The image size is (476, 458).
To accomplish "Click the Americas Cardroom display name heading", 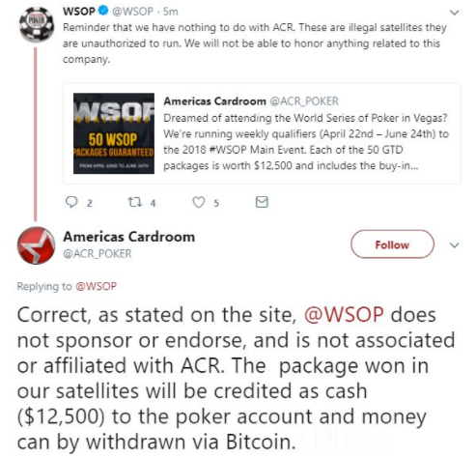I will 129,237.
